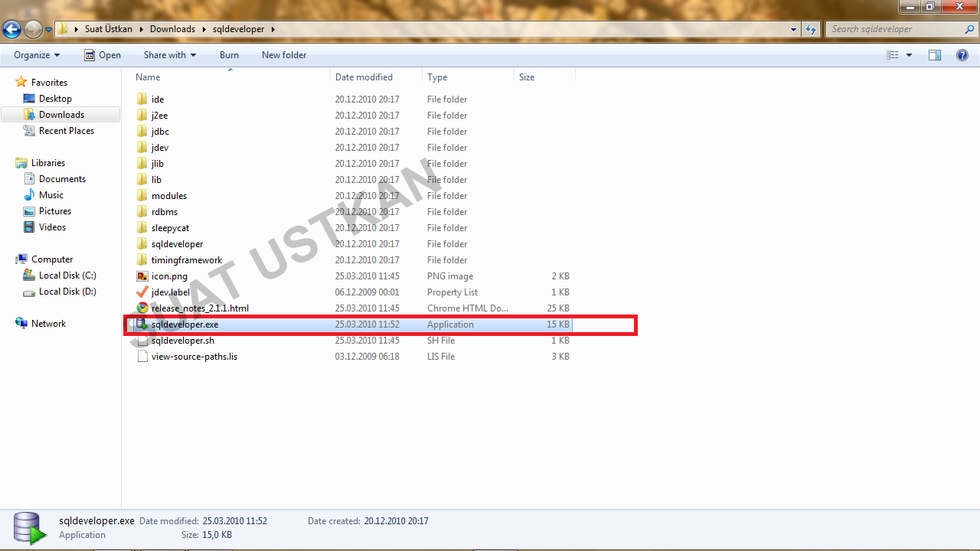Viewport: 980px width, 551px height.
Task: Select the release_notes_2.1.1.html Chrome icon
Action: tap(142, 308)
